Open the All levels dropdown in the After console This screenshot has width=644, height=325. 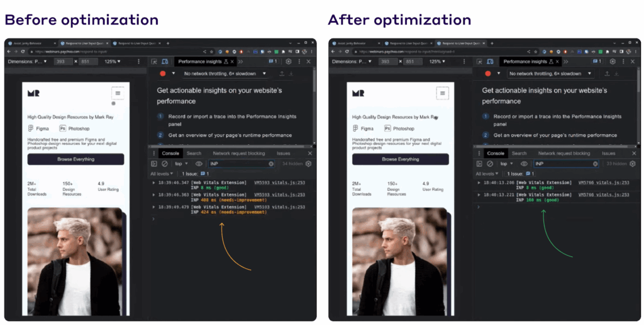coord(489,174)
